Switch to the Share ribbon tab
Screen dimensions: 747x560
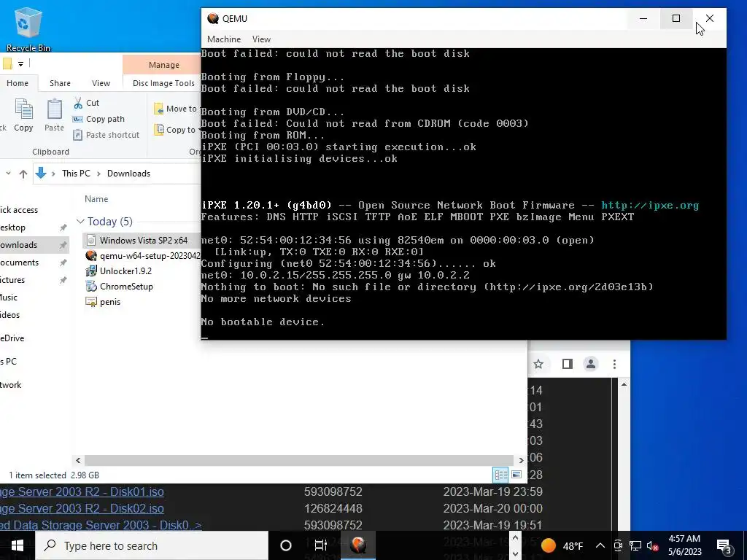tap(60, 83)
